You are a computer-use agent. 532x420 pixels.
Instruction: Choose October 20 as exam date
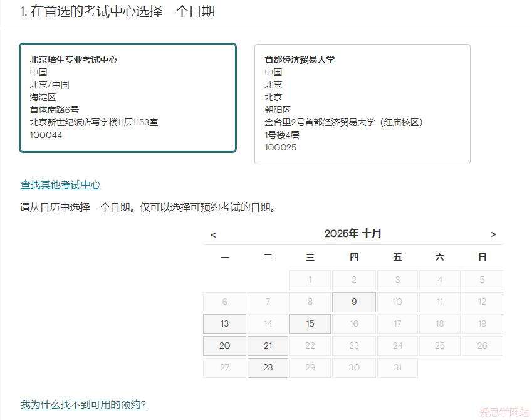pyautogui.click(x=224, y=346)
